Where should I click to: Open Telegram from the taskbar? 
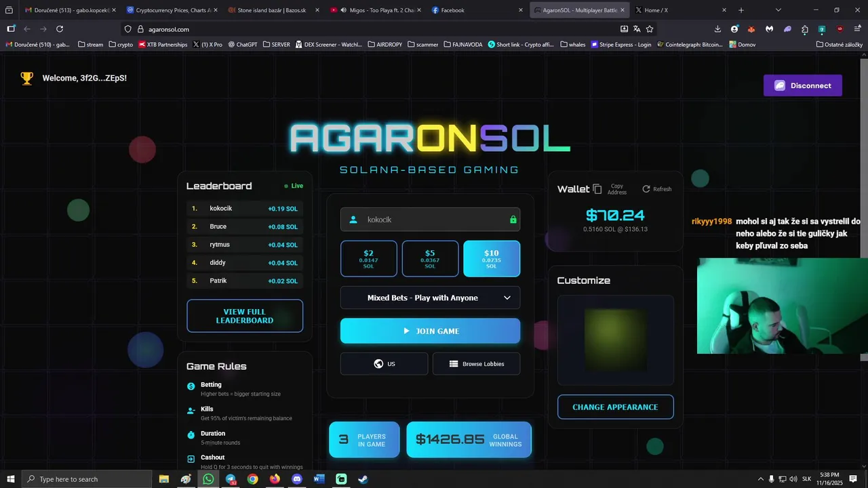[x=231, y=479]
